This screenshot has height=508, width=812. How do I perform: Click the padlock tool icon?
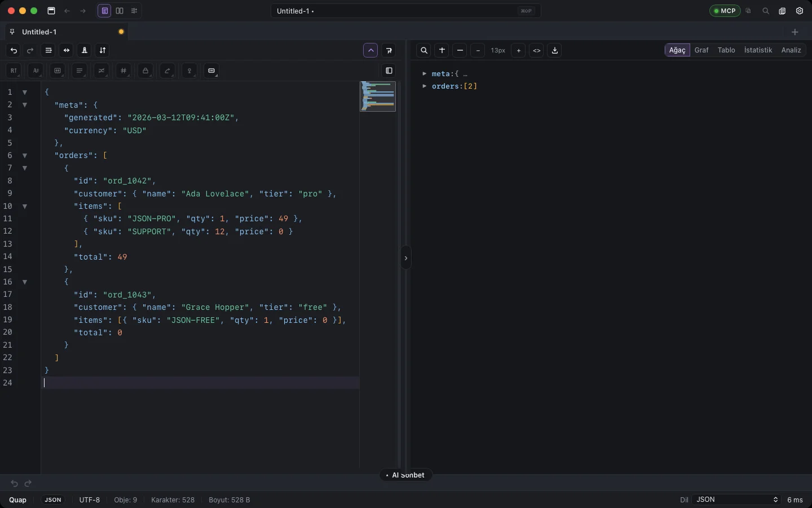pos(145,71)
